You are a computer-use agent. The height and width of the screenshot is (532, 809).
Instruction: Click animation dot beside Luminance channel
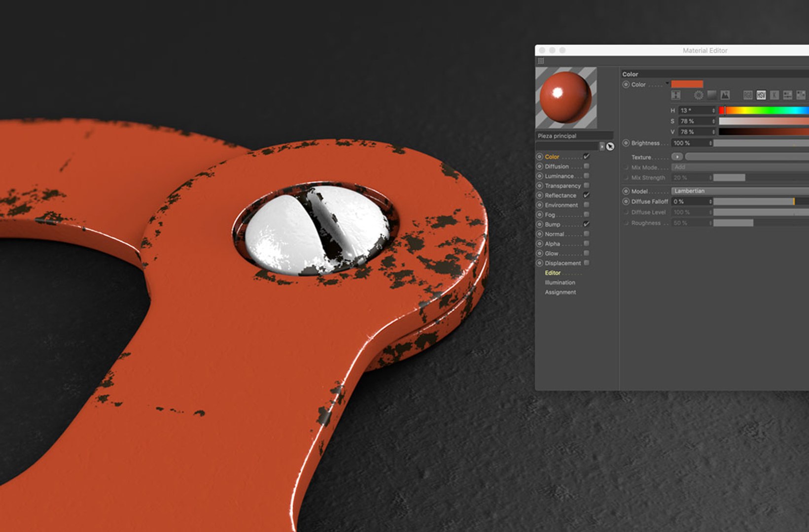point(539,176)
